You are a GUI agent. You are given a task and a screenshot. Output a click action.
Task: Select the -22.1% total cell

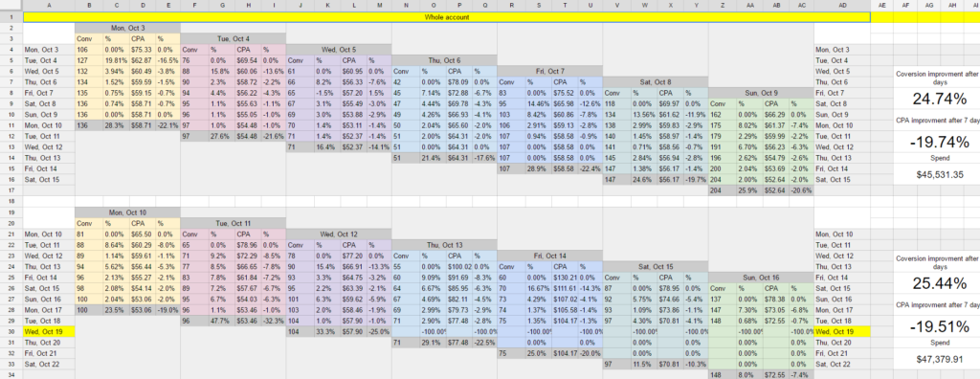click(167, 125)
